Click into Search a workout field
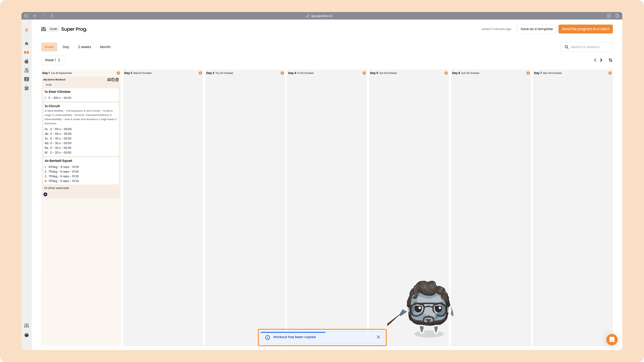This screenshot has width=644, height=362. [x=586, y=47]
